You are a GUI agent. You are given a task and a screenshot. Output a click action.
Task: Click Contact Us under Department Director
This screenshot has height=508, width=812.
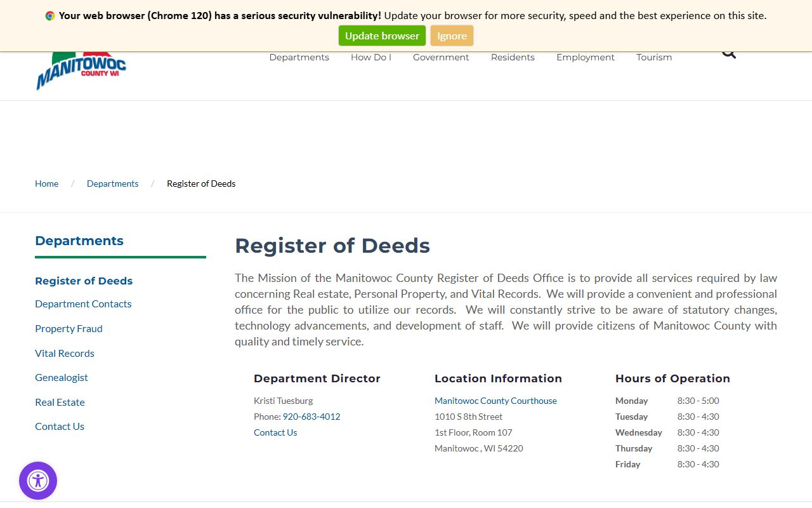pyautogui.click(x=275, y=432)
